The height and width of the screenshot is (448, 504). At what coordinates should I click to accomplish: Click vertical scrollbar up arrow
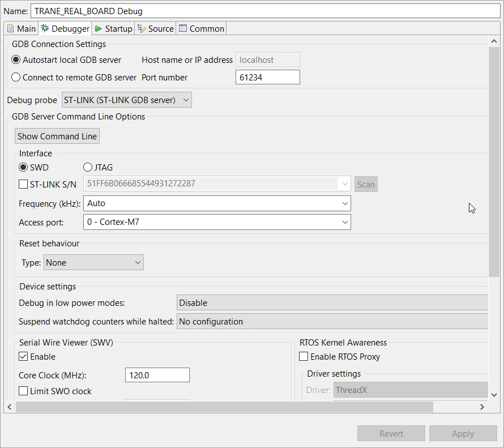click(x=494, y=41)
